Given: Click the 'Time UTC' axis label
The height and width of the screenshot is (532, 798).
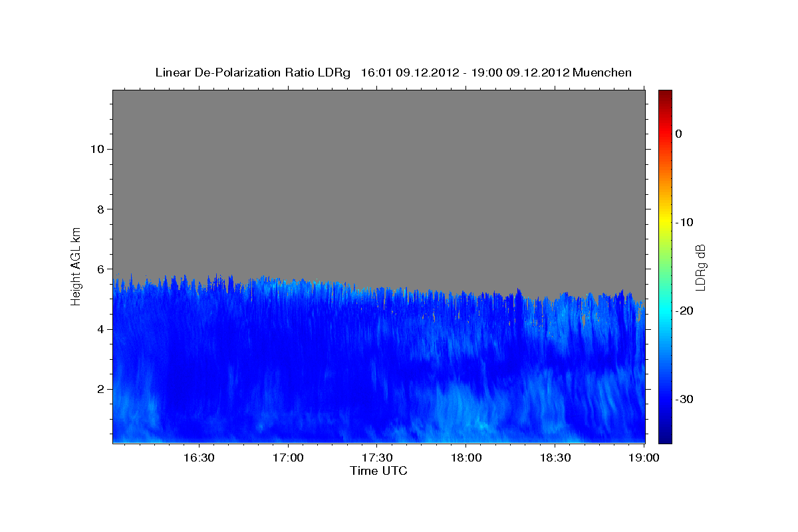Looking at the screenshot, I should [378, 471].
